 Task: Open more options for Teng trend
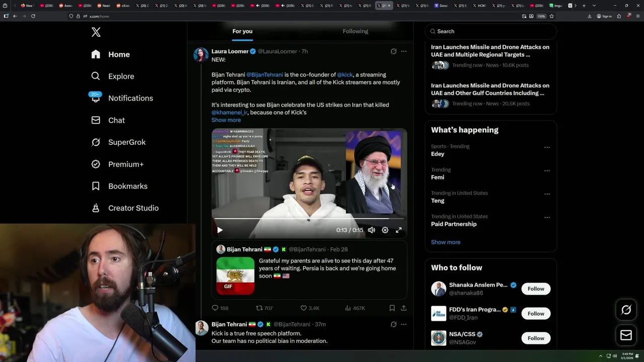(547, 194)
